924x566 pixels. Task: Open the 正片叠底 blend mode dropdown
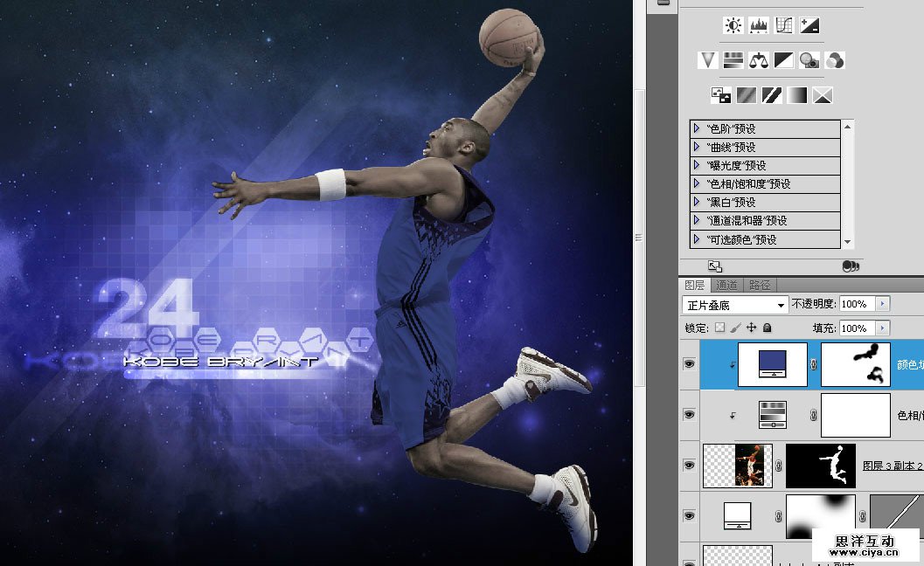(733, 304)
